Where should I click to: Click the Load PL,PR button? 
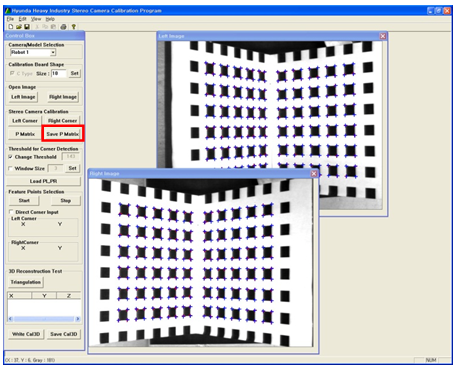[43, 181]
